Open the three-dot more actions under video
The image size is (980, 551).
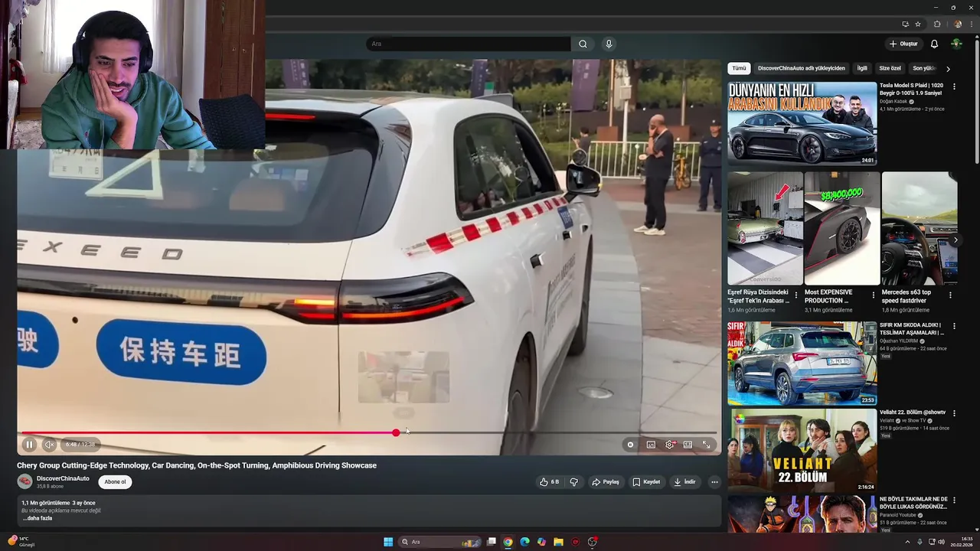(714, 482)
